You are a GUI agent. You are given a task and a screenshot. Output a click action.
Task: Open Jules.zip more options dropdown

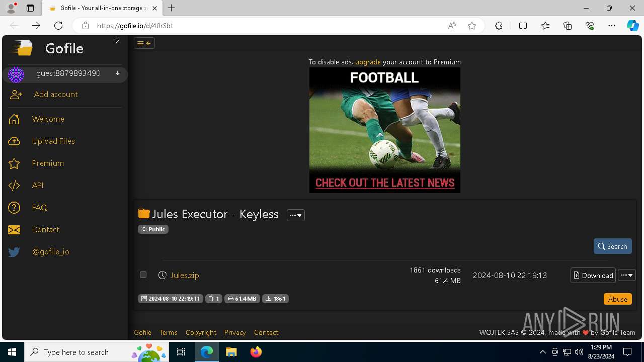click(627, 276)
